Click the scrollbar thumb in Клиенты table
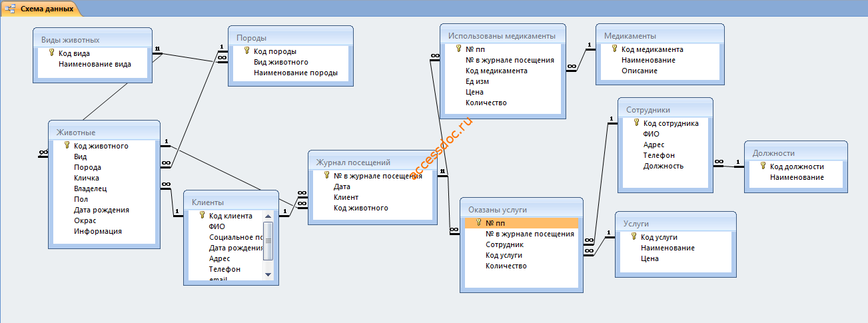Screen dimensions: 868x323 pyautogui.click(x=268, y=240)
